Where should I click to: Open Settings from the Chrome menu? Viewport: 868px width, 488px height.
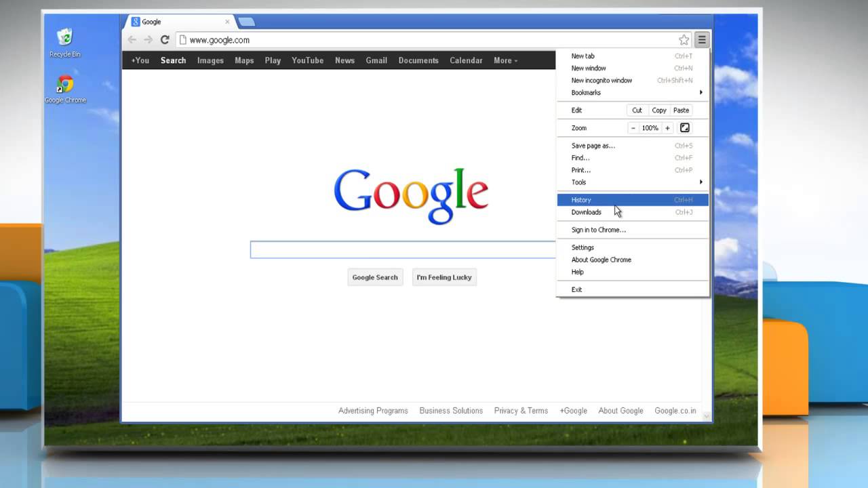click(633, 247)
